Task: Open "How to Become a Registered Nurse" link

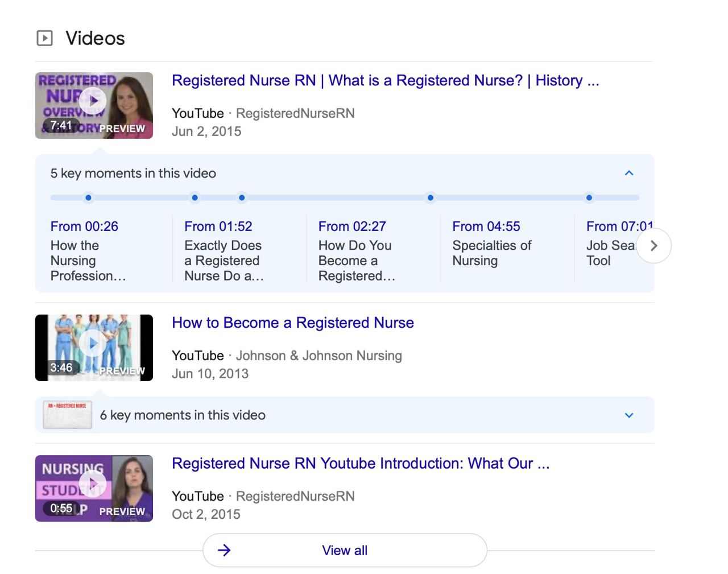Action: pyautogui.click(x=292, y=323)
